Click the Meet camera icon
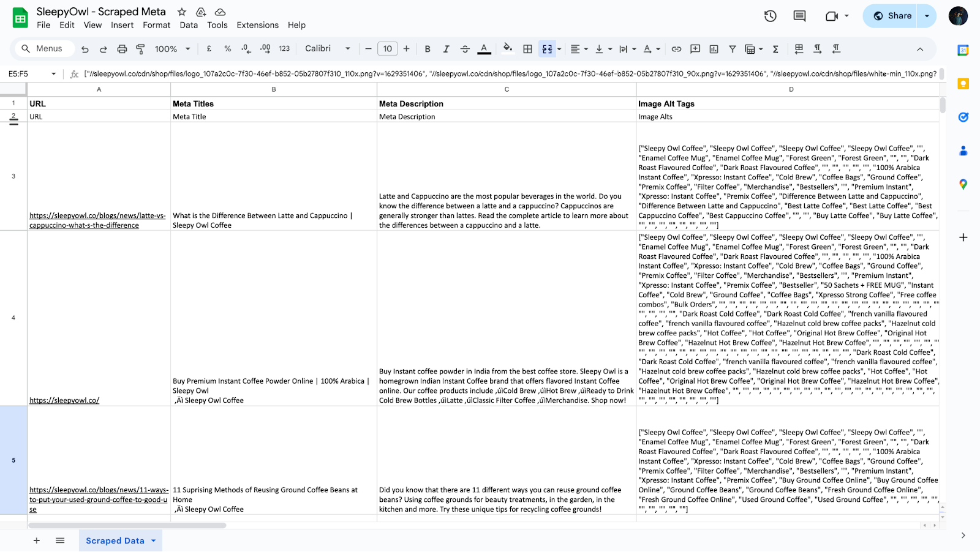This screenshot has width=980, height=552. click(x=832, y=16)
